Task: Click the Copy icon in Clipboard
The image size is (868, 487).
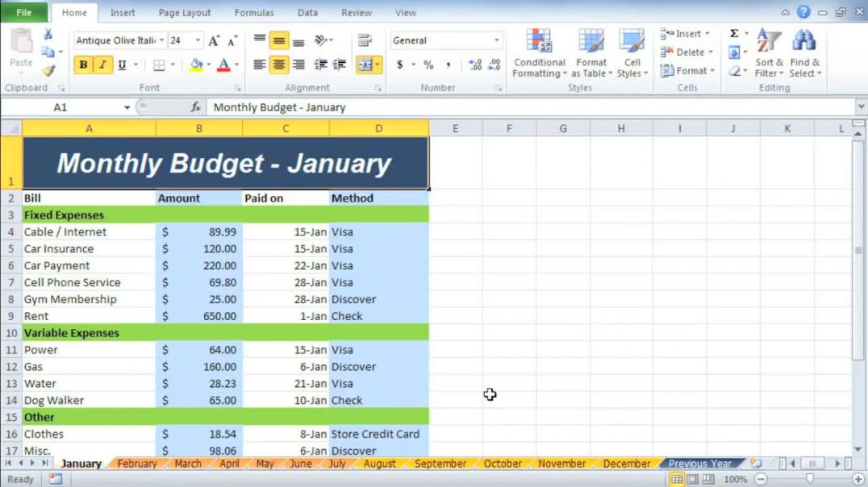Action: pyautogui.click(x=48, y=52)
